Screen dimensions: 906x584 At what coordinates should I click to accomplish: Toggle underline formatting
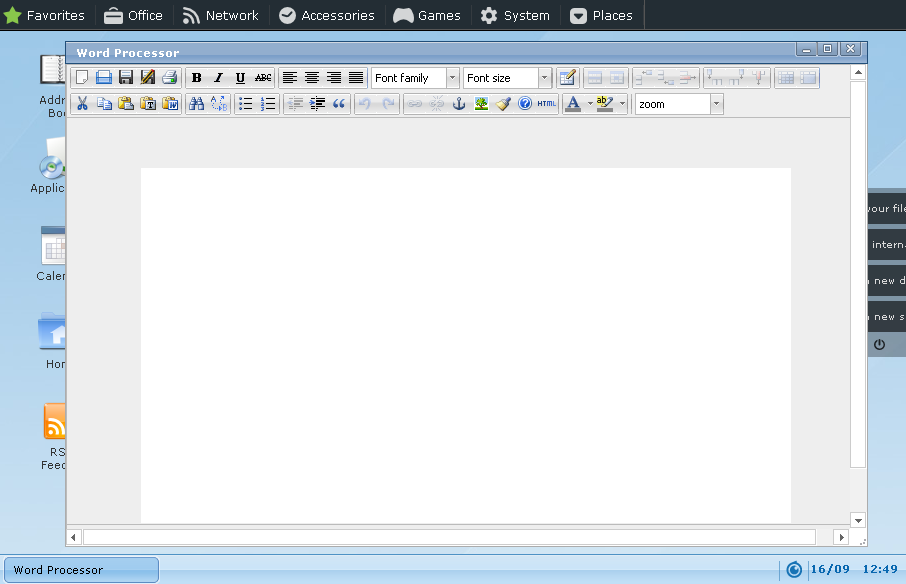click(240, 78)
